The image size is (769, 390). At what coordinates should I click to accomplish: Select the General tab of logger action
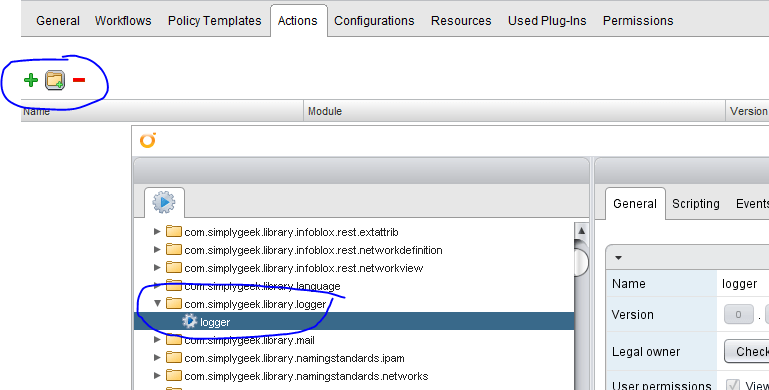635,204
